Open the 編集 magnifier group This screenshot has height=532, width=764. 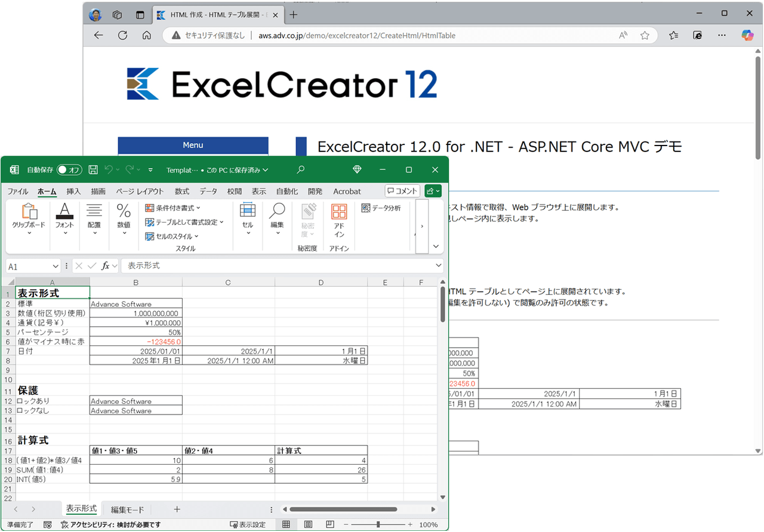[x=277, y=219]
